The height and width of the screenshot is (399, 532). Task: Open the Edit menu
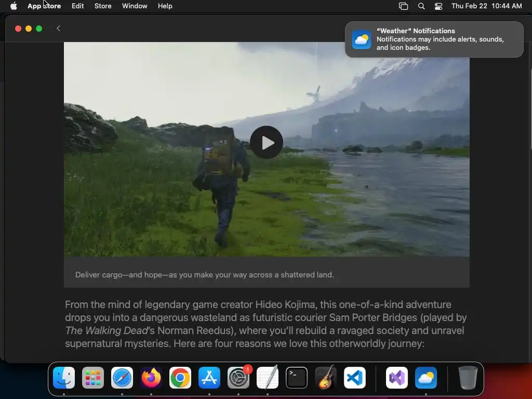coord(78,6)
